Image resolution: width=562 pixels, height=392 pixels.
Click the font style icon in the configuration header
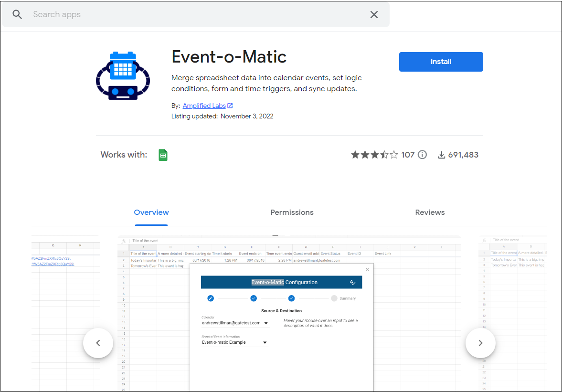tap(353, 282)
